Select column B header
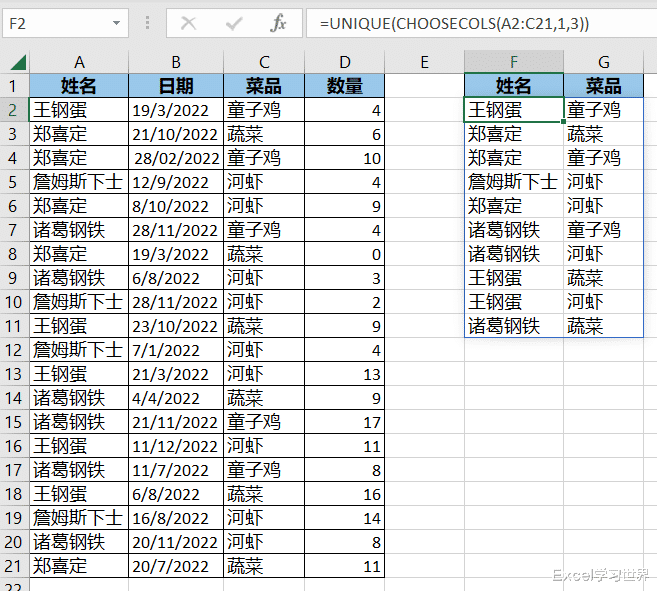657x591 pixels. pyautogui.click(x=176, y=62)
